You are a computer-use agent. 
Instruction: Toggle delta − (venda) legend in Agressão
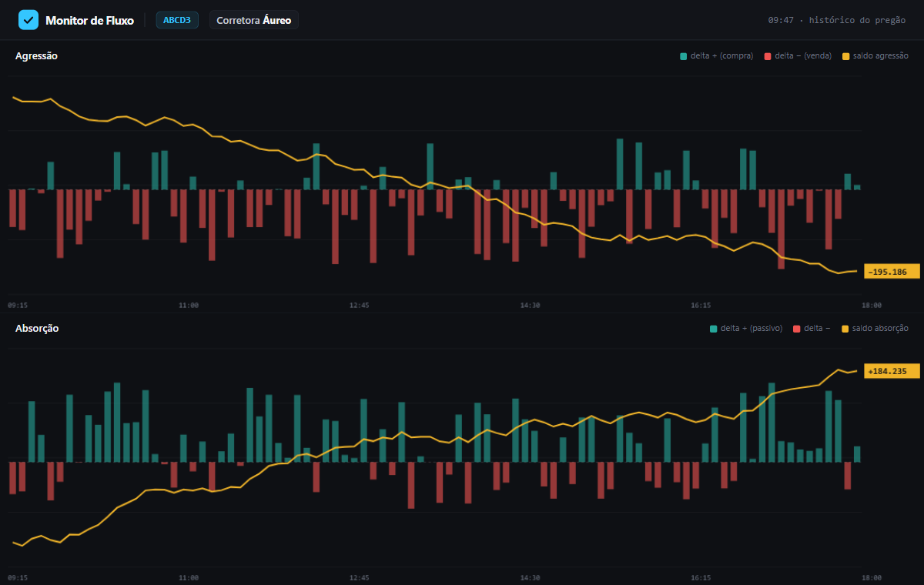tap(798, 55)
